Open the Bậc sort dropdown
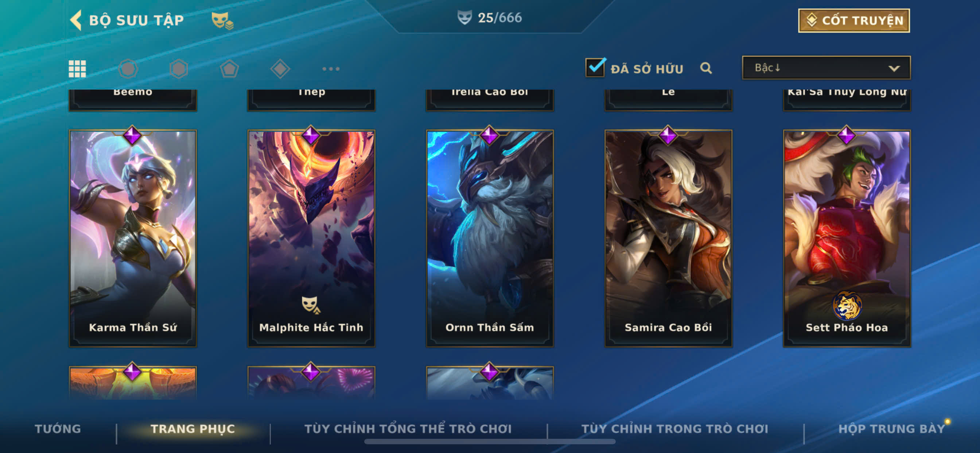980x453 pixels. 826,68
